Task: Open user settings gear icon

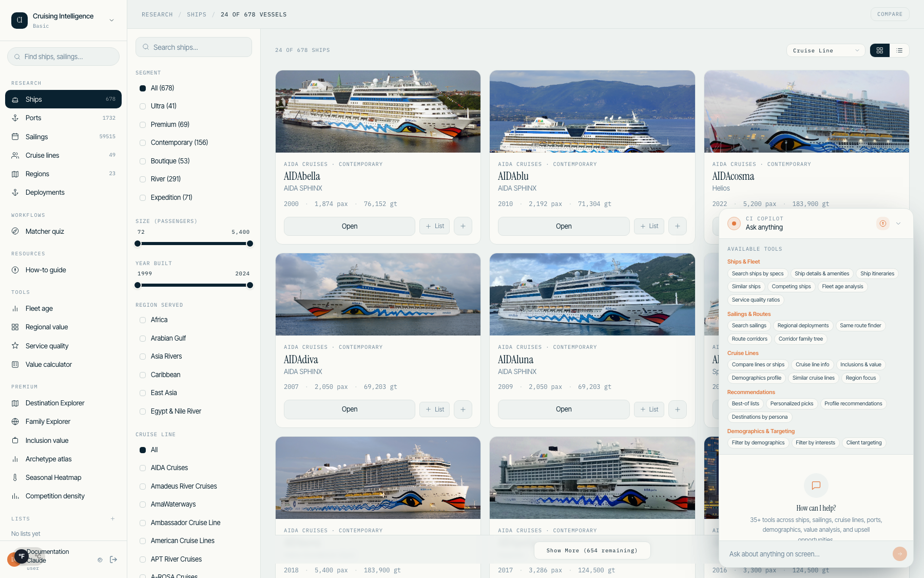Action: coord(100,560)
